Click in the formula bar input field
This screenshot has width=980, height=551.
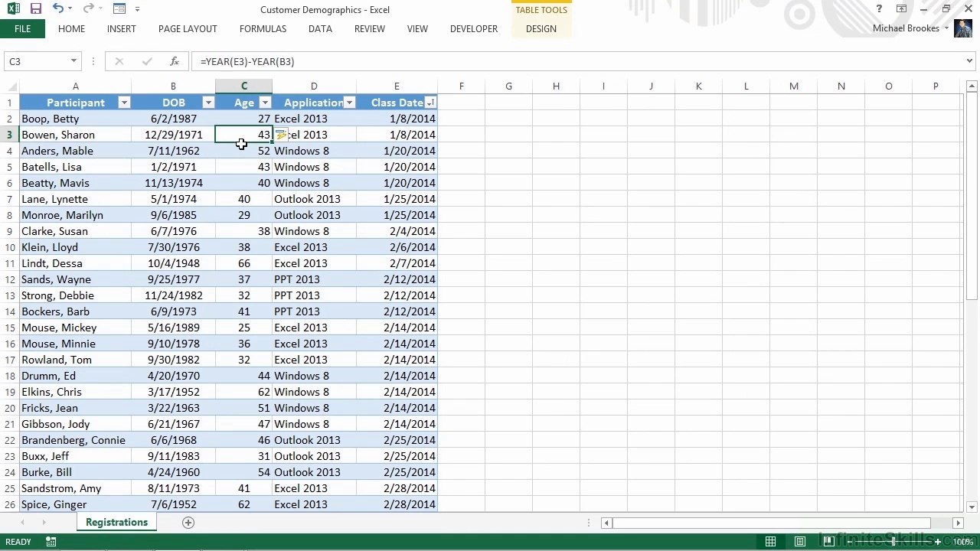point(578,61)
